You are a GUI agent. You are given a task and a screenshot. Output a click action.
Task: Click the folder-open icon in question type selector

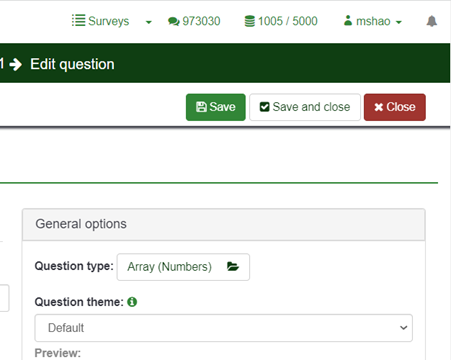(x=233, y=266)
